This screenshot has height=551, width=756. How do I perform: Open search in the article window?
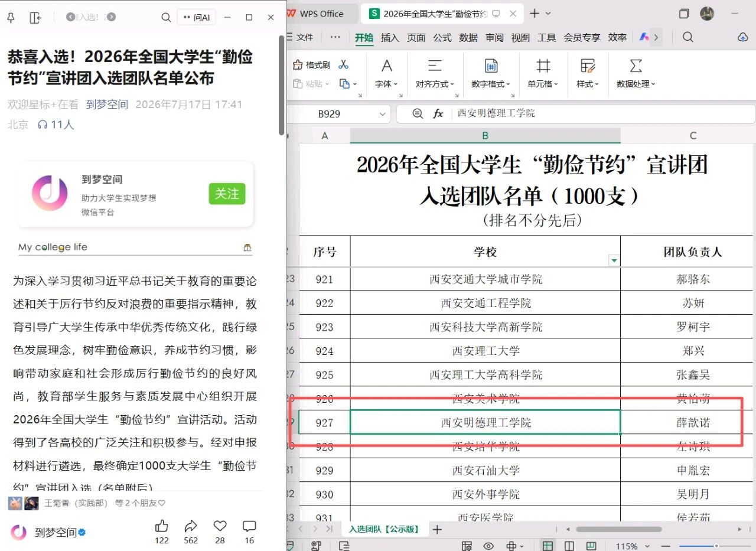166,18
